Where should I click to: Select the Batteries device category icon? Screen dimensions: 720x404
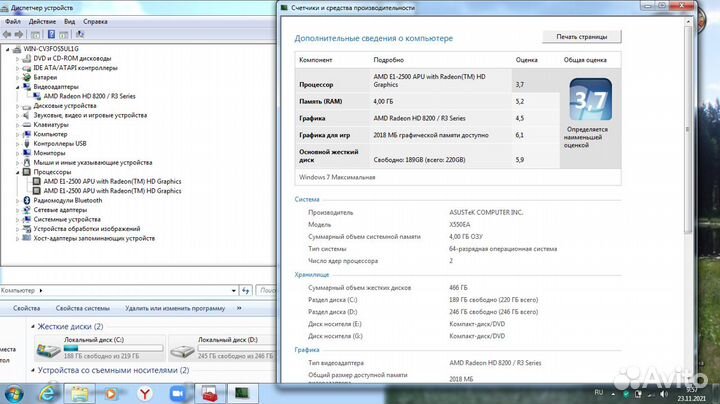[27, 77]
